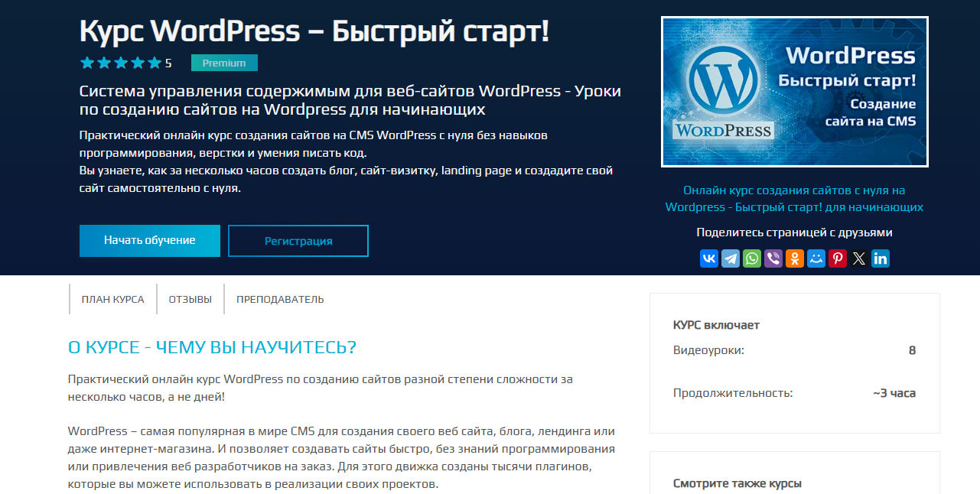
Task: Open the ПЛАН КУРСА tab
Action: coord(112,299)
